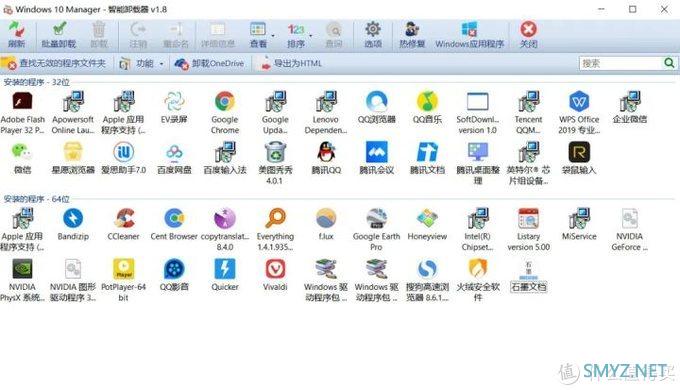680x390 pixels.
Task: Expand the View (查看) dropdown arrow
Action: pyautogui.click(x=273, y=35)
